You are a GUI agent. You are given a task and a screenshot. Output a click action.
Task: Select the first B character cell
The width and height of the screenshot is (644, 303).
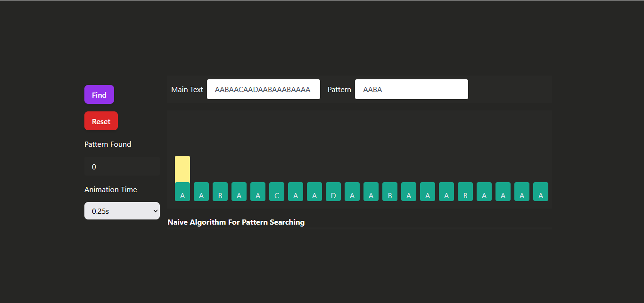pos(220,192)
